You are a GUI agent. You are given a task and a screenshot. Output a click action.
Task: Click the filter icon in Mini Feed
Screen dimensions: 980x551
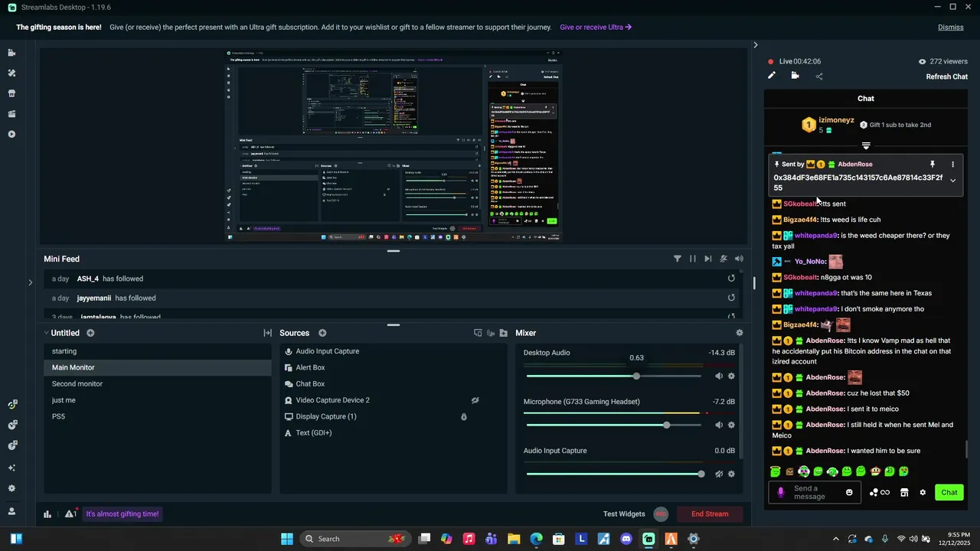coord(678,259)
